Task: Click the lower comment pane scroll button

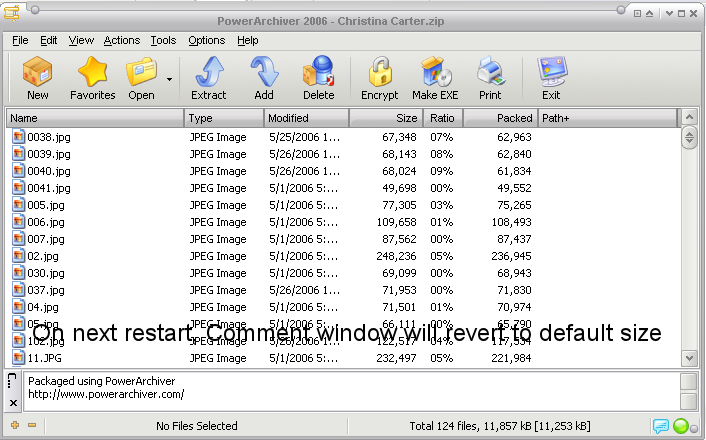Action: coord(689,401)
